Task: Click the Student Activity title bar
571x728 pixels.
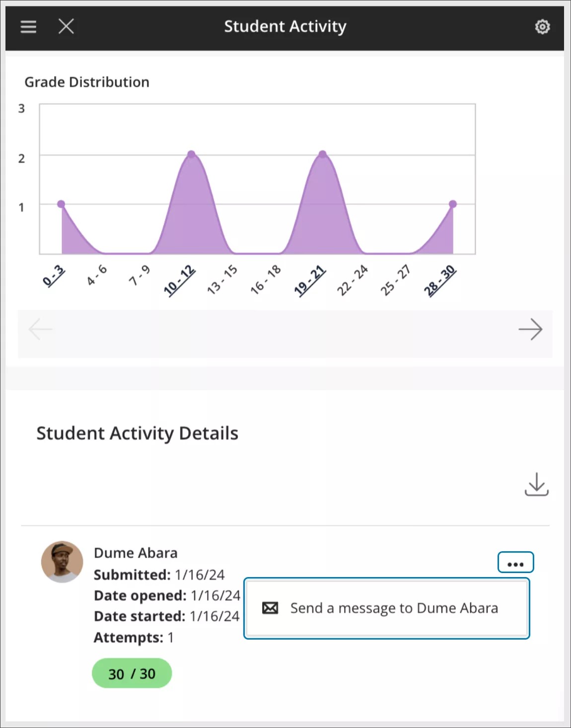Action: coord(285,27)
